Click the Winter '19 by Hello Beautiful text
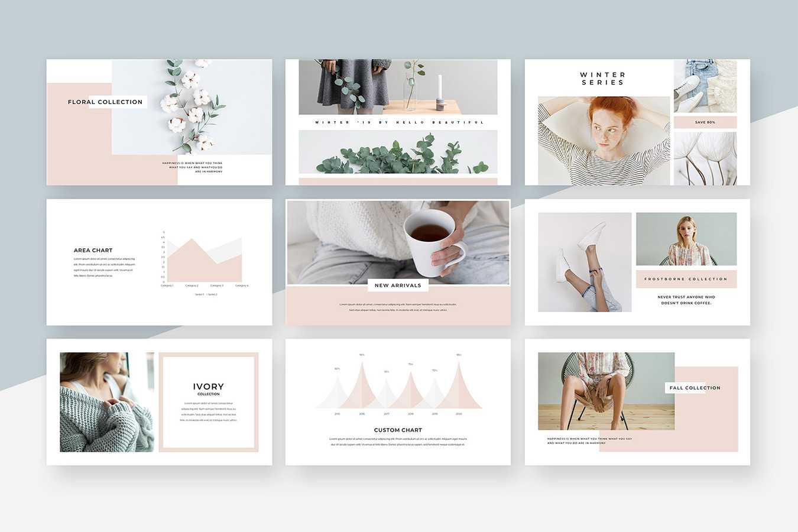Screen dimensions: 798x532 click(x=398, y=122)
